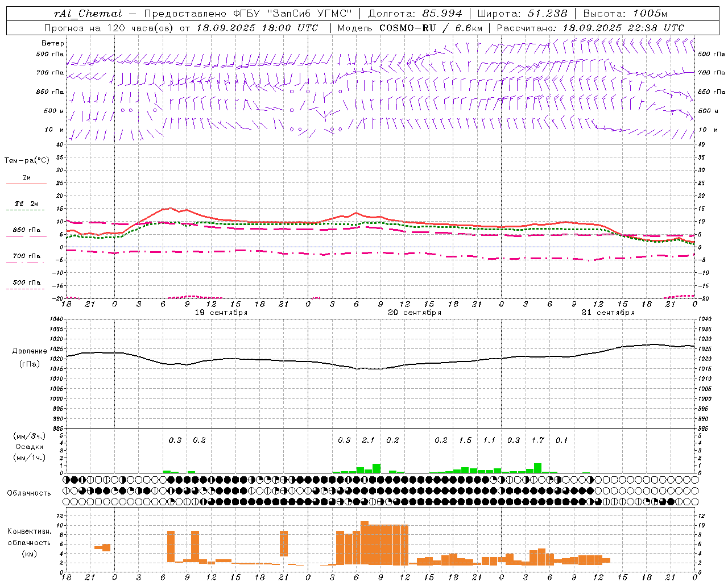This screenshot has height=582, width=728.
Task: Click the 2.1 precipitation value
Action: coord(369,440)
